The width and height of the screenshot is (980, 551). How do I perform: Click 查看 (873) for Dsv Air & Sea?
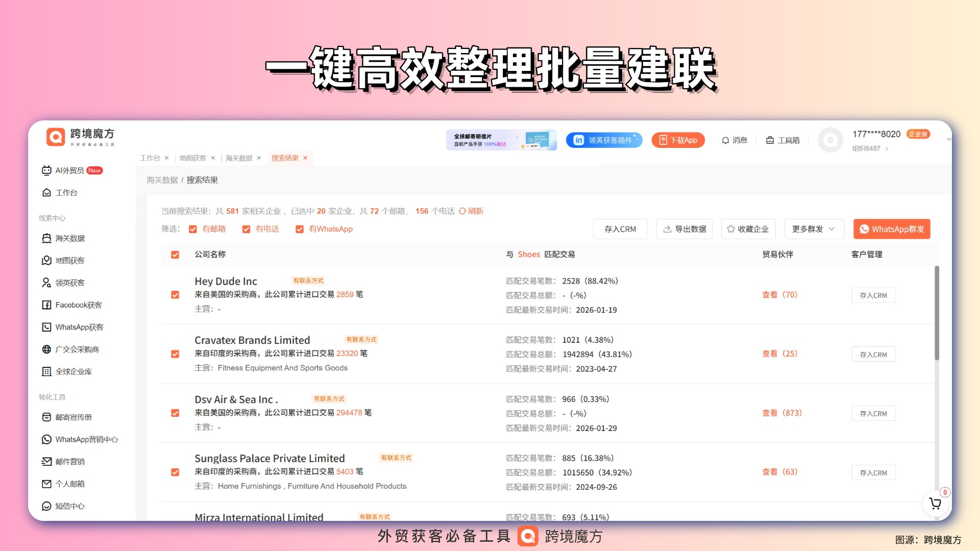tap(781, 413)
